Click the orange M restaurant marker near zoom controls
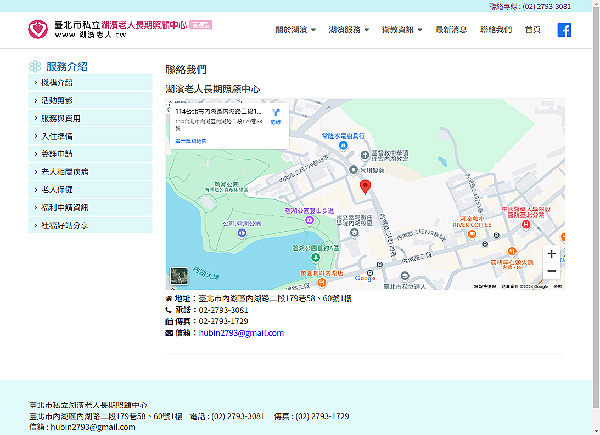The width and height of the screenshot is (600, 435). 512,251
